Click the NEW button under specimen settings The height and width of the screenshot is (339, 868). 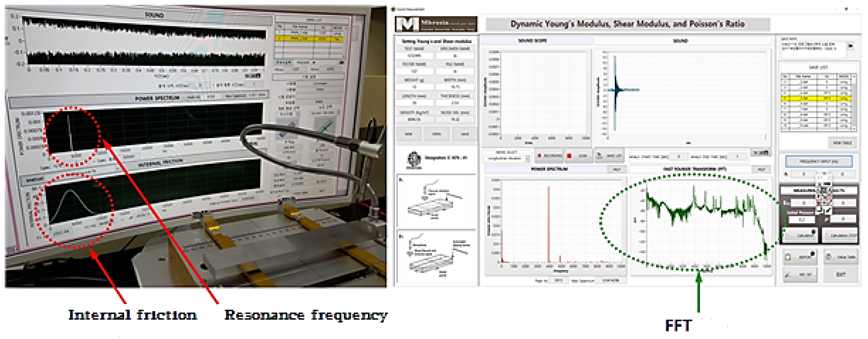[408, 134]
